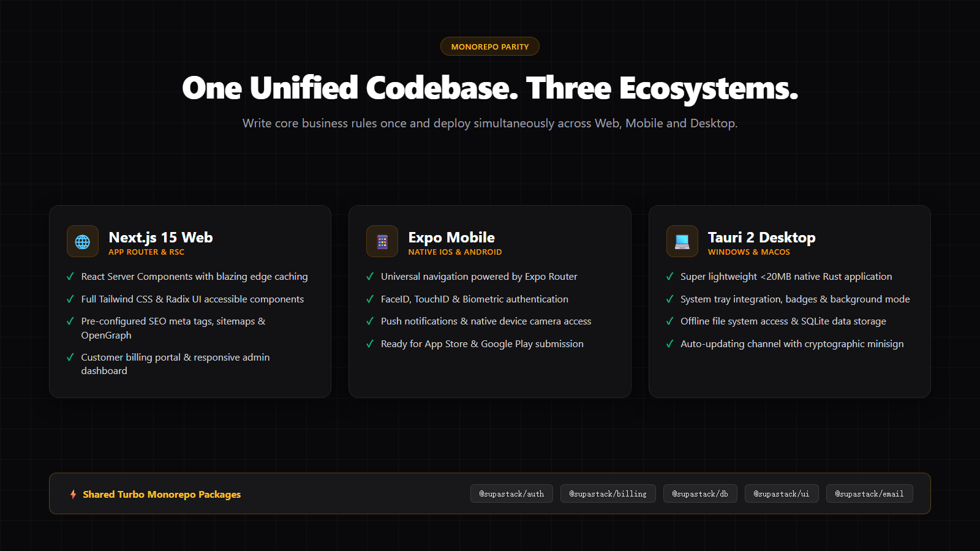Click checkmark beside Universal navigation
The width and height of the screenshot is (980, 551).
tap(370, 277)
